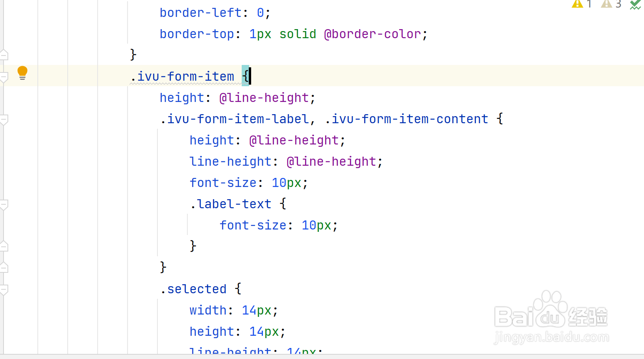Click the @line-height value after first height
This screenshot has width=644, height=359.
[x=264, y=98]
